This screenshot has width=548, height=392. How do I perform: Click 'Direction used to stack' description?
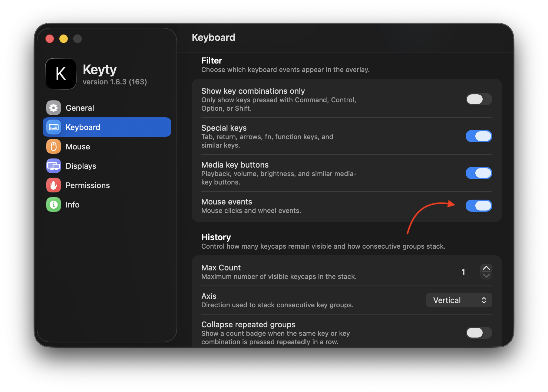277,305
